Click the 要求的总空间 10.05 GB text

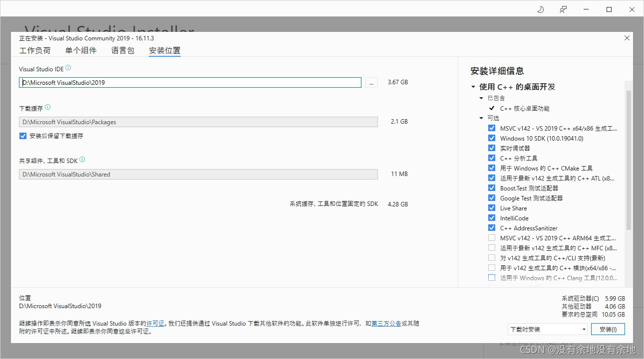click(593, 315)
